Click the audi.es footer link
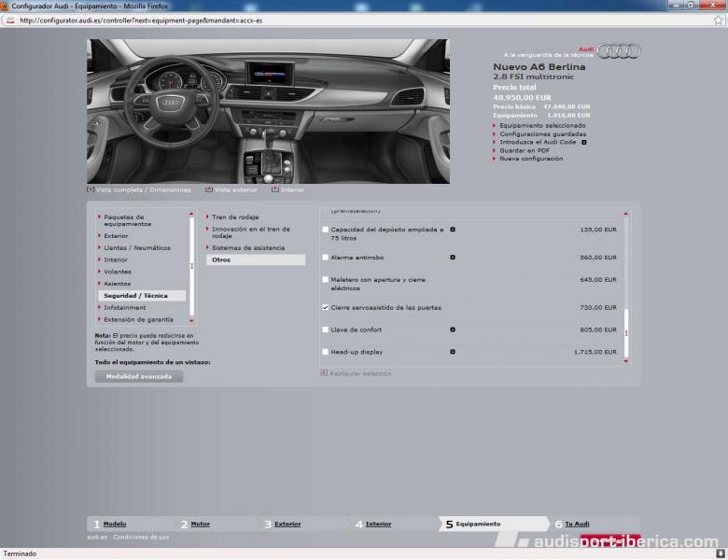 (97, 538)
